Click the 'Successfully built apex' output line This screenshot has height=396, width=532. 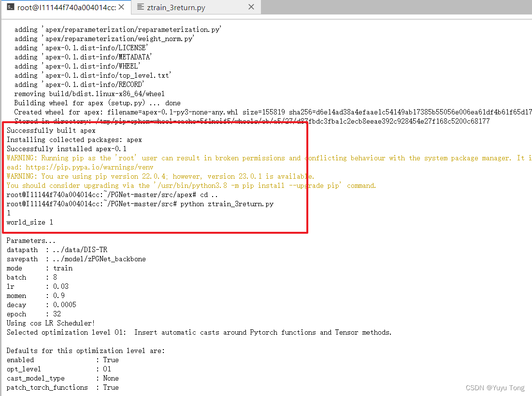click(x=47, y=130)
